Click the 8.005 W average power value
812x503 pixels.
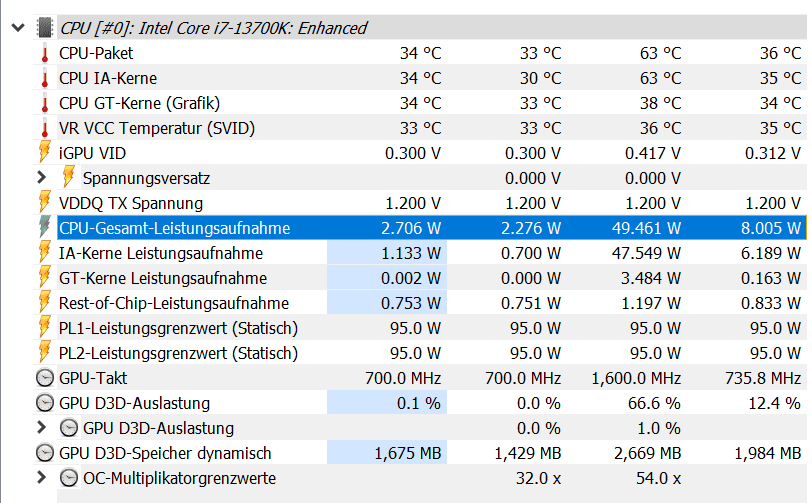point(771,228)
